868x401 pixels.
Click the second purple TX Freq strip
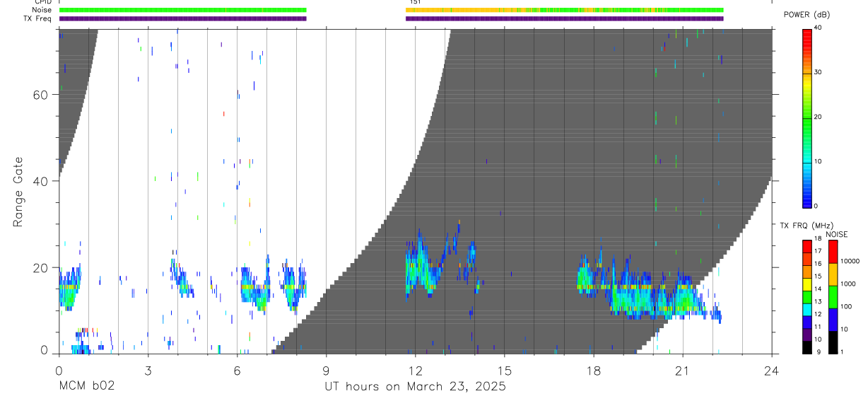tap(565, 18)
